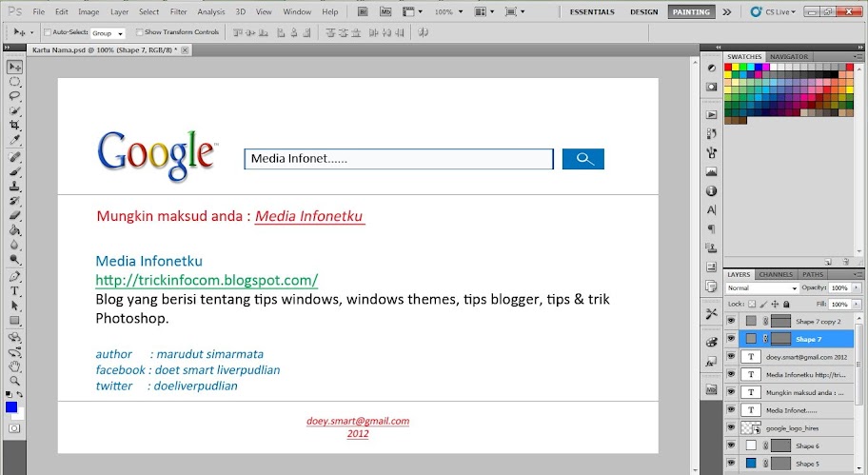Viewport: 868px width, 475px height.
Task: Select the Path Selection tool
Action: click(x=14, y=306)
